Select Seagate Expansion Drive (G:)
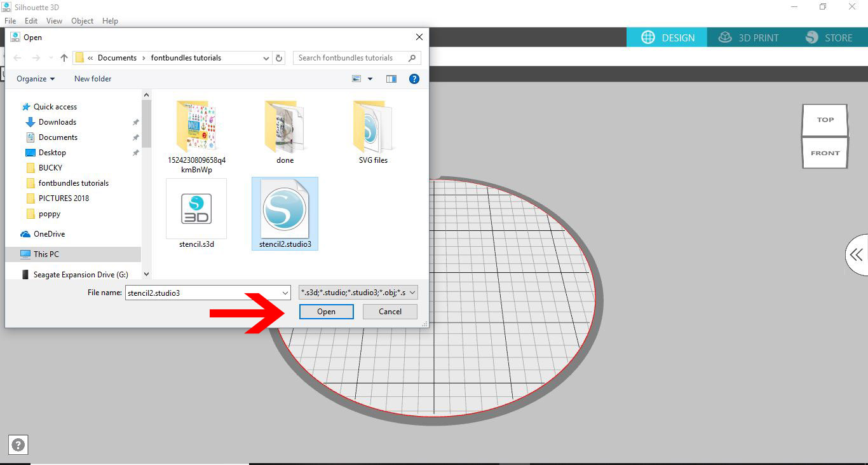This screenshot has height=465, width=868. (81, 275)
